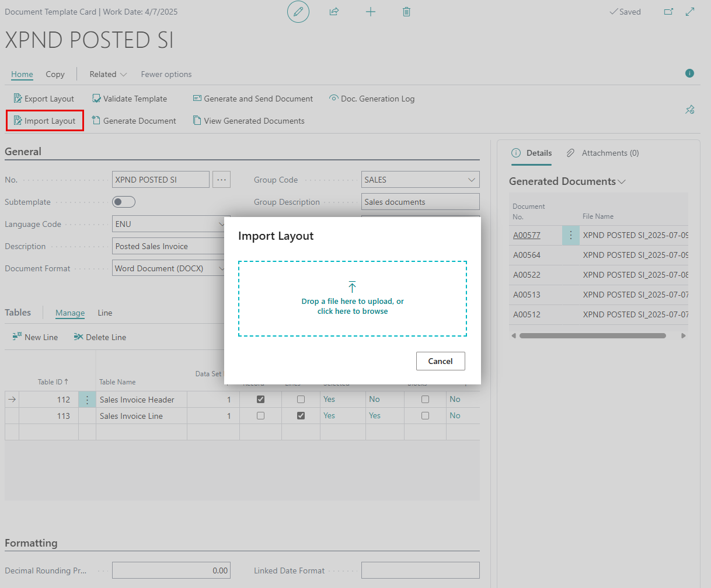Toggle the Subtemplate switch
This screenshot has height=588, width=711.
pos(124,202)
